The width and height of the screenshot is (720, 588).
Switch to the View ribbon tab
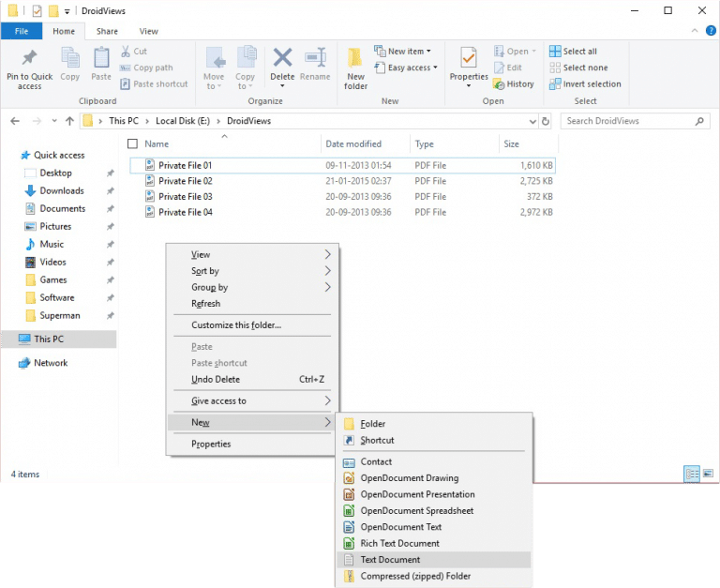[149, 31]
